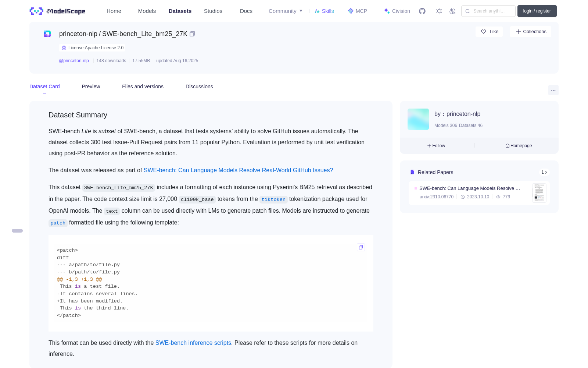Click the floating side handle slider
This screenshot has height=368, width=588.
click(17, 231)
